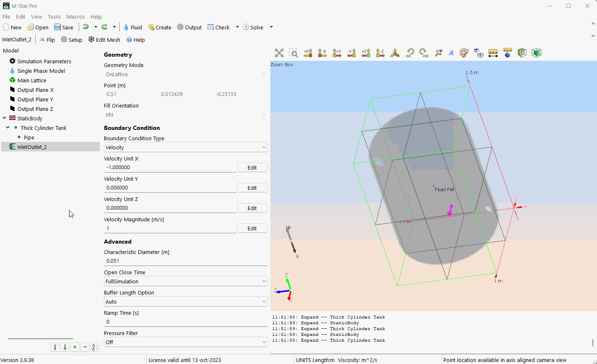Set camera to -Z view
This screenshot has height=364, width=597.
pos(380,53)
